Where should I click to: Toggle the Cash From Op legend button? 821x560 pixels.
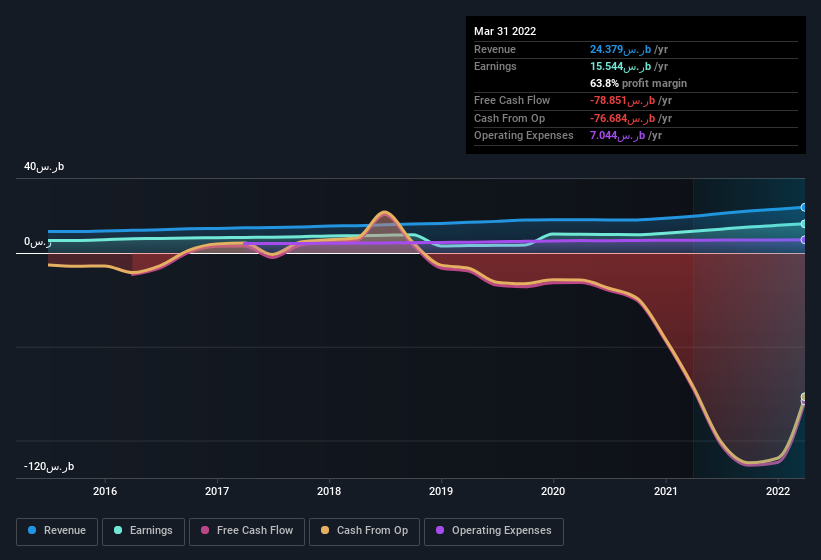(x=364, y=531)
